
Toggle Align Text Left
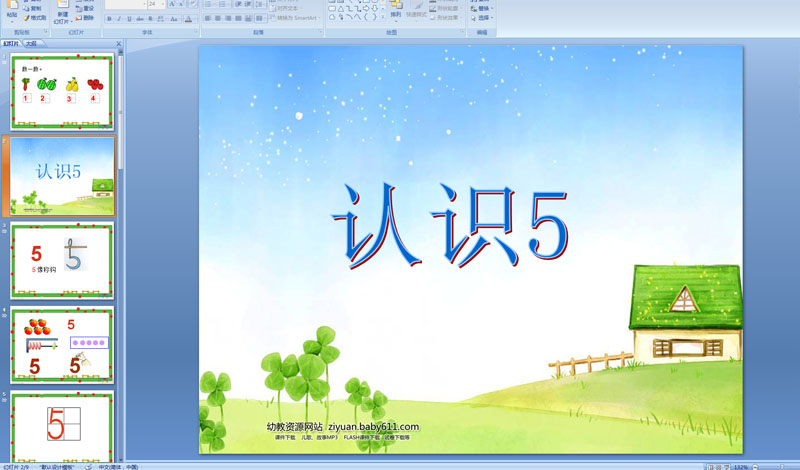pyautogui.click(x=207, y=18)
